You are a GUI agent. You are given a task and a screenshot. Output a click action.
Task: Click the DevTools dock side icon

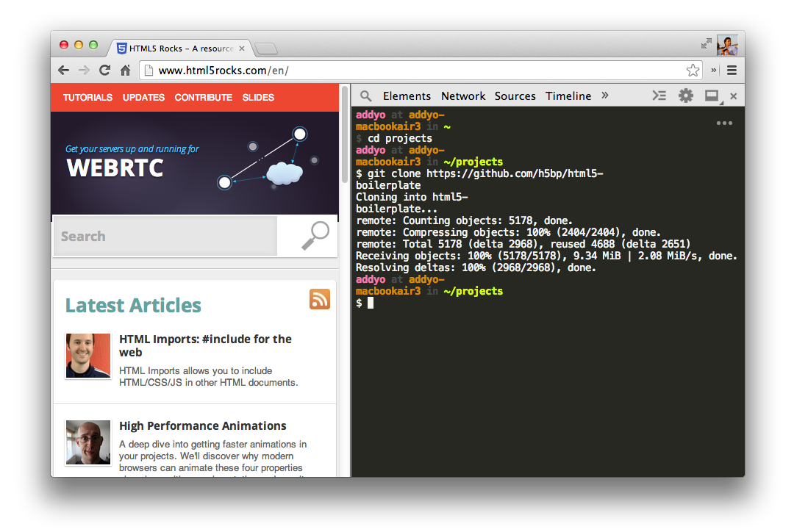tap(711, 96)
